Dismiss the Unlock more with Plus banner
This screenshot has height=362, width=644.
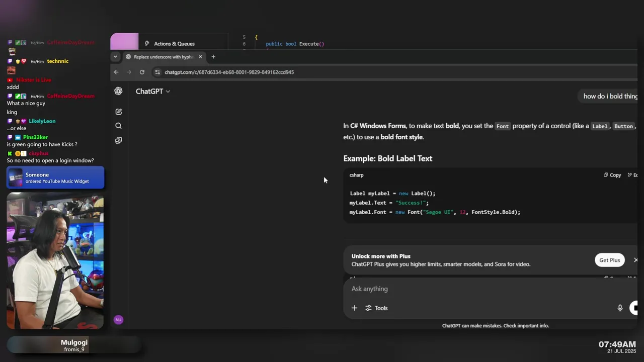click(x=635, y=260)
